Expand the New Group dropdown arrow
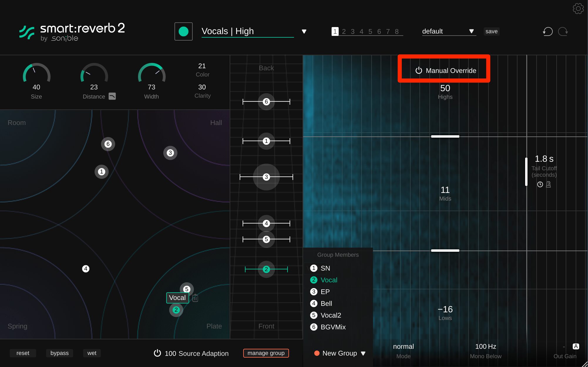 pyautogui.click(x=363, y=353)
